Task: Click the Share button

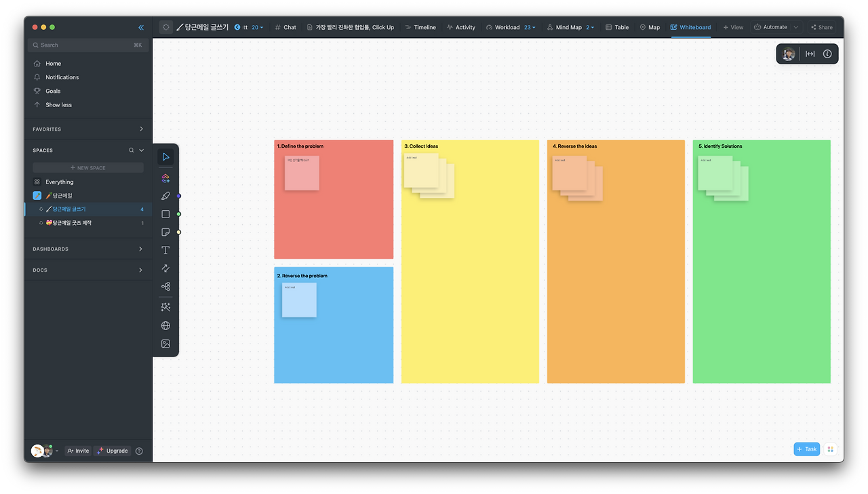Action: (822, 28)
